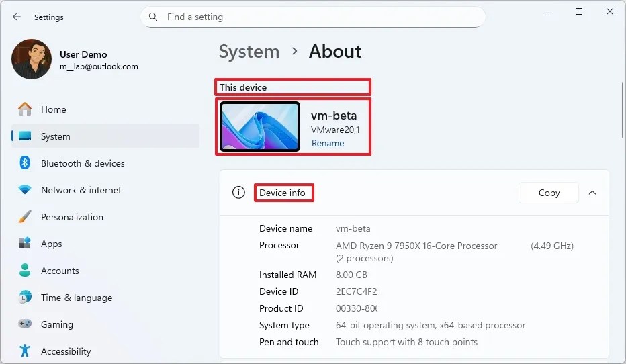The height and width of the screenshot is (364, 626).
Task: Click the Product ID value 00330-80
Action: tap(356, 308)
